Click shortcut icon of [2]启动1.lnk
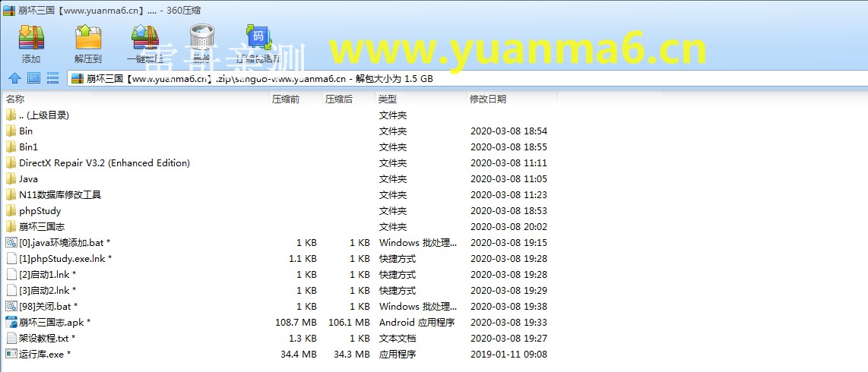This screenshot has height=372, width=868. click(x=11, y=275)
